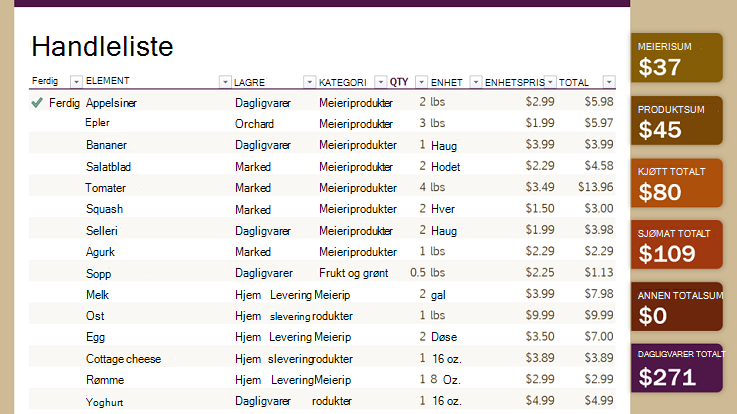This screenshot has height=414, width=737.
Task: Select the Squash element cell
Action: point(104,209)
